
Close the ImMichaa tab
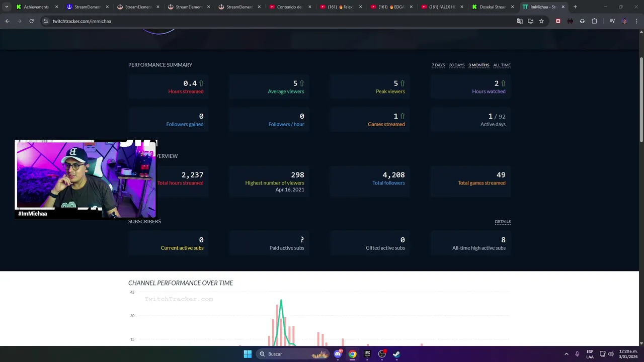[x=563, y=7]
